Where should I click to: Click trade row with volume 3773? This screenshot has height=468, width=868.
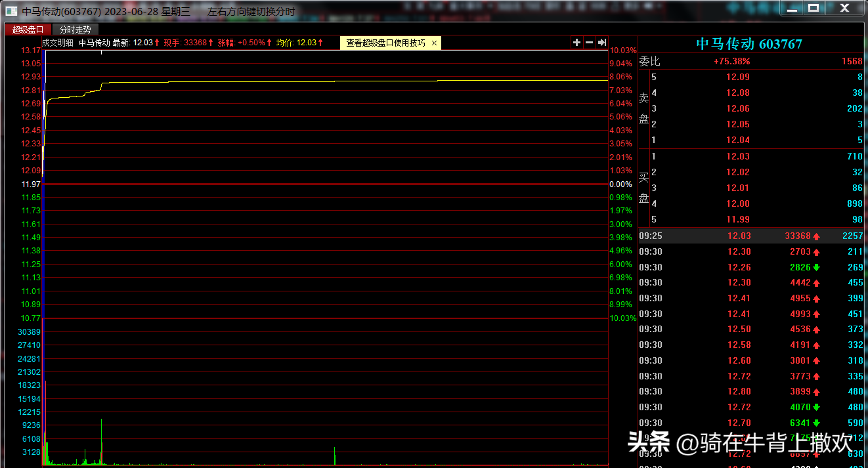750,376
